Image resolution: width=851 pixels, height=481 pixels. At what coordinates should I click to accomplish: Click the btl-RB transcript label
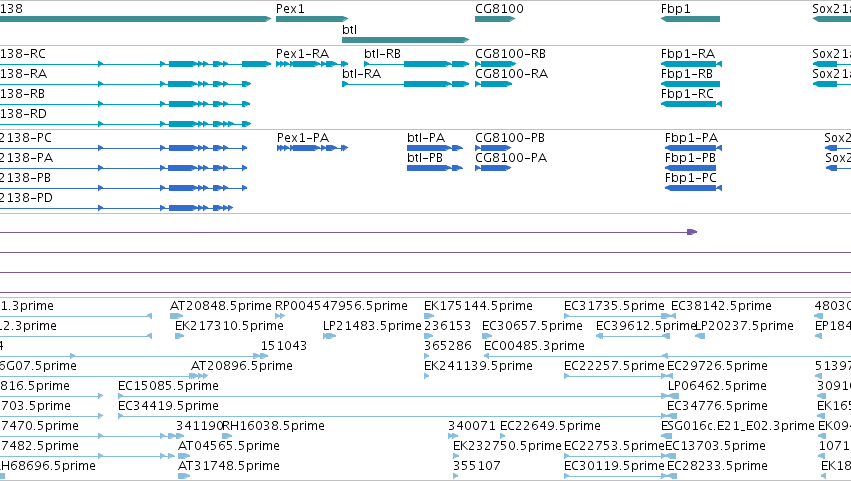[382, 54]
